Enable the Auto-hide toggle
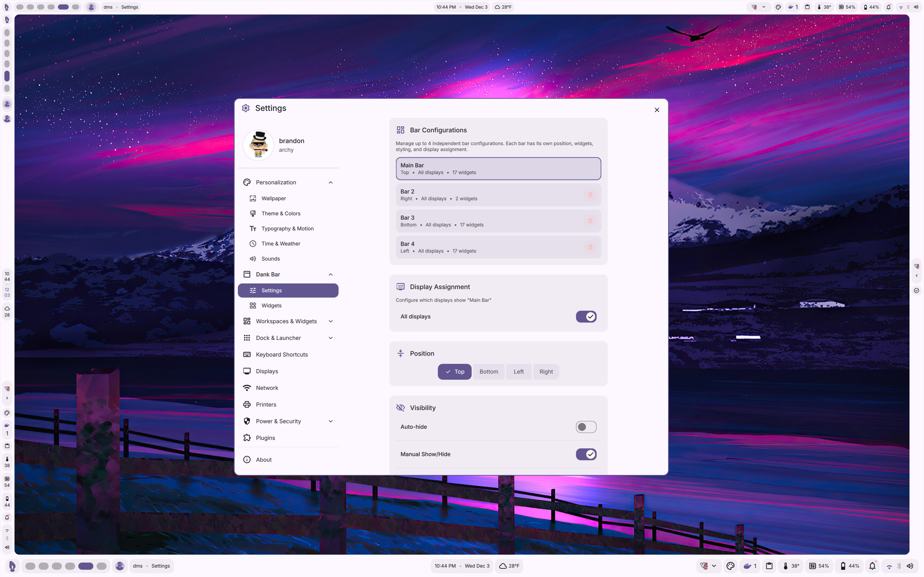The height and width of the screenshot is (577, 924). pos(586,427)
